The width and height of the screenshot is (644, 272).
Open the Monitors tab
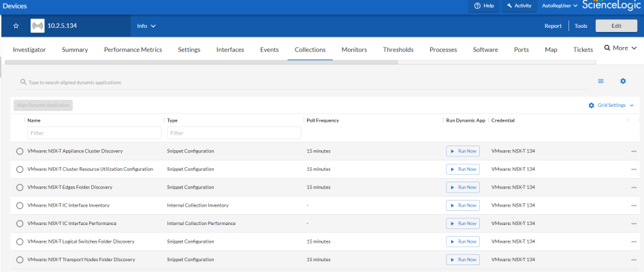[354, 50]
